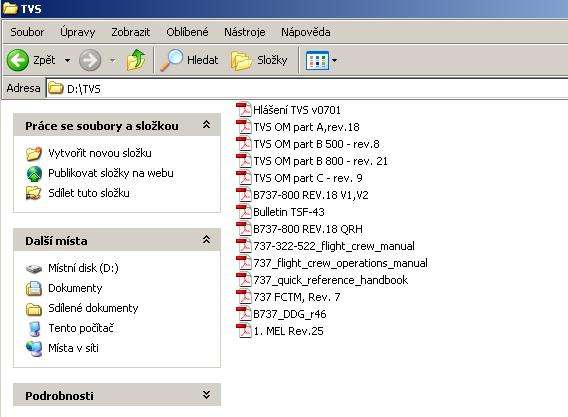Collapse the Další místa panel
This screenshot has height=417, width=568.
click(x=206, y=240)
